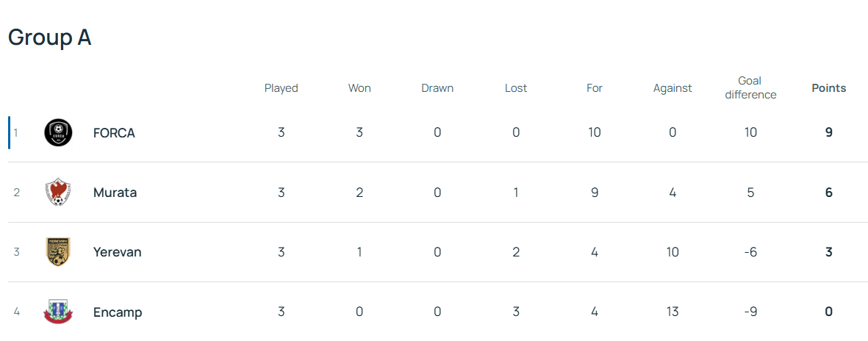The image size is (868, 341).
Task: Click the Won column header
Action: (x=359, y=88)
